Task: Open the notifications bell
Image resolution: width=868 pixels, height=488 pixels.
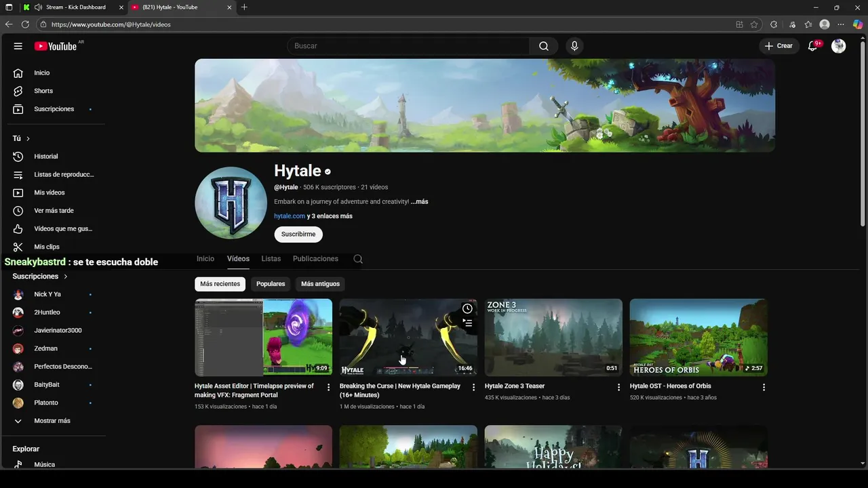Action: pos(812,46)
